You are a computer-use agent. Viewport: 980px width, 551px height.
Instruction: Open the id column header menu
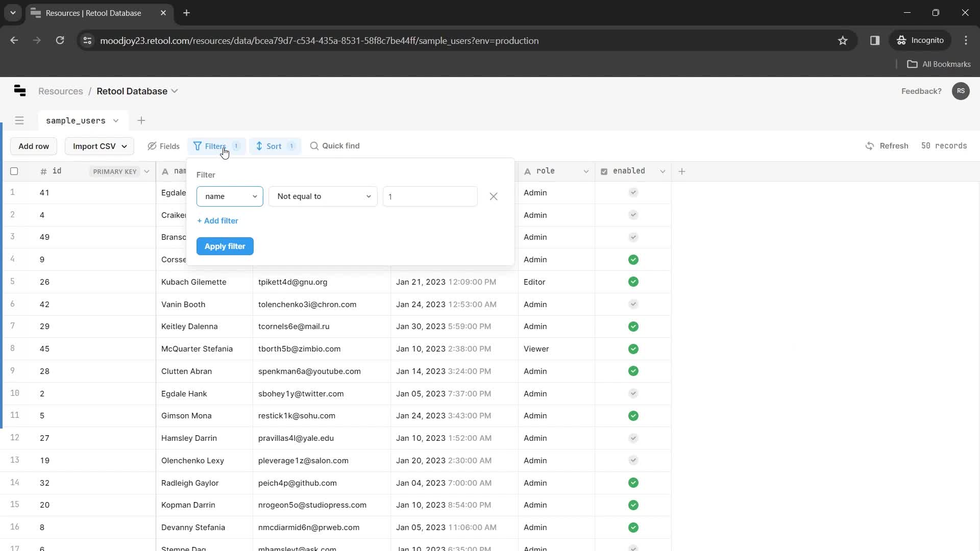pyautogui.click(x=146, y=171)
